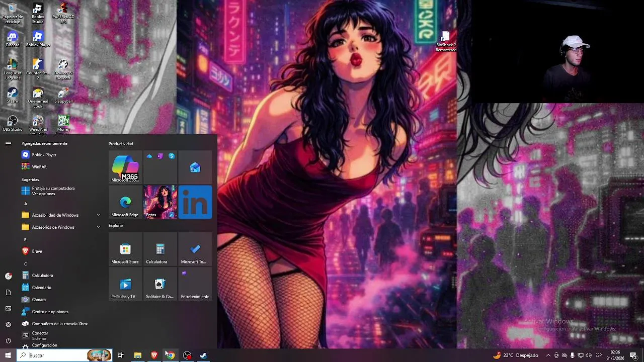Open the Papelera de reciclaje desktop icon
The height and width of the screenshot is (362, 644).
(x=13, y=14)
